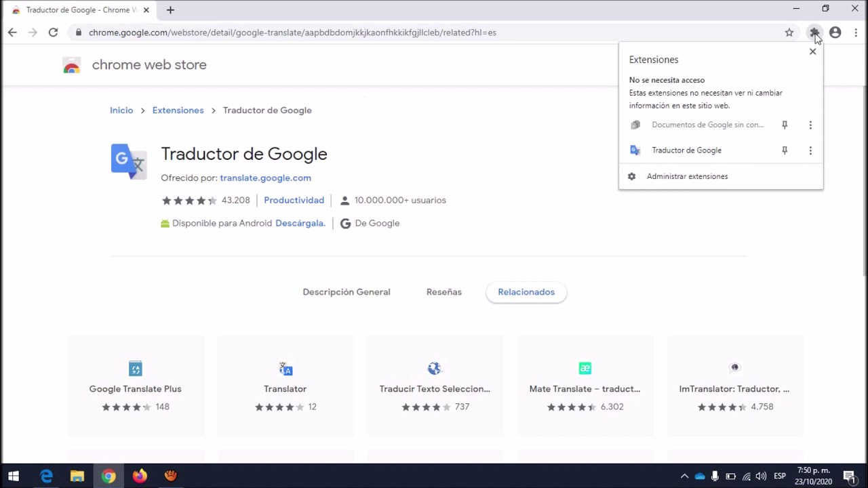Open Edge from the taskbar
This screenshot has height=488, width=868.
[x=46, y=476]
